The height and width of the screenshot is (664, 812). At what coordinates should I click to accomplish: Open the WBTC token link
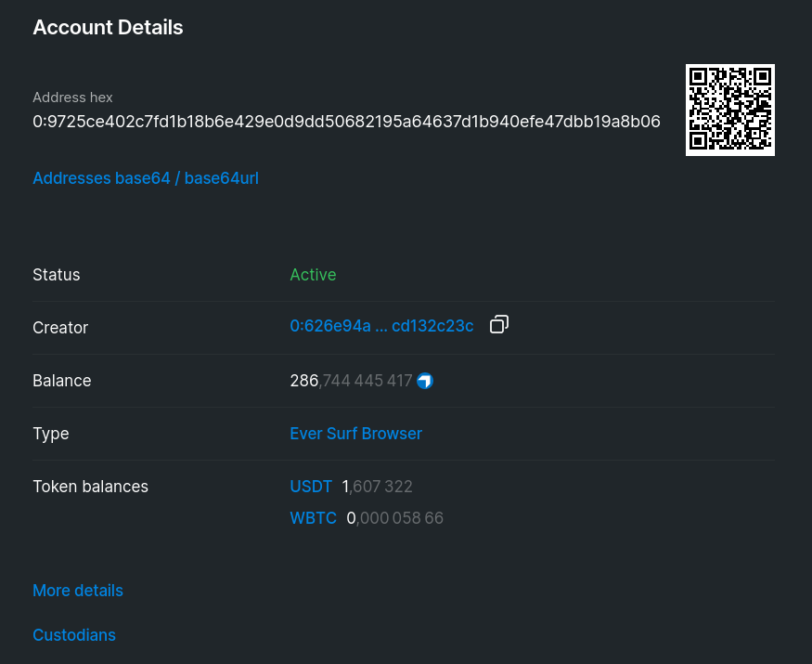point(314,518)
